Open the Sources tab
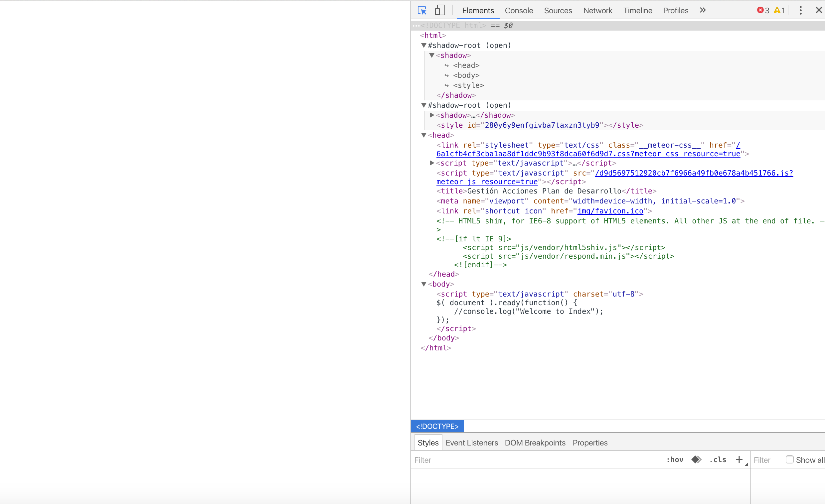Viewport: 825px width, 504px height. (x=558, y=10)
